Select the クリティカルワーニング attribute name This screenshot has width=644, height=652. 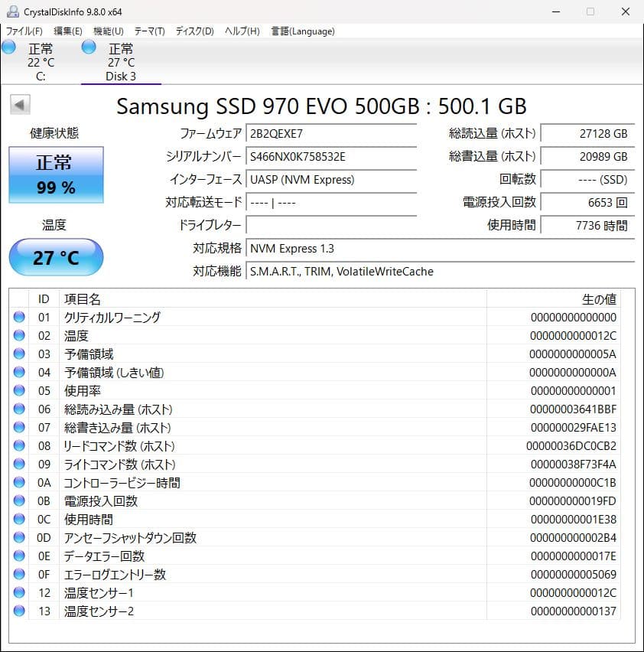112,318
